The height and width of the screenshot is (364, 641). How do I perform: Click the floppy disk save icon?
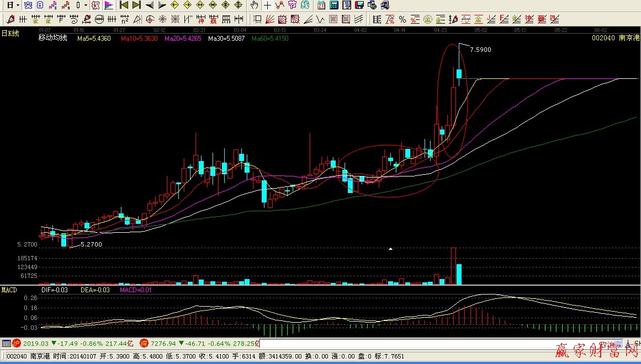point(359,6)
